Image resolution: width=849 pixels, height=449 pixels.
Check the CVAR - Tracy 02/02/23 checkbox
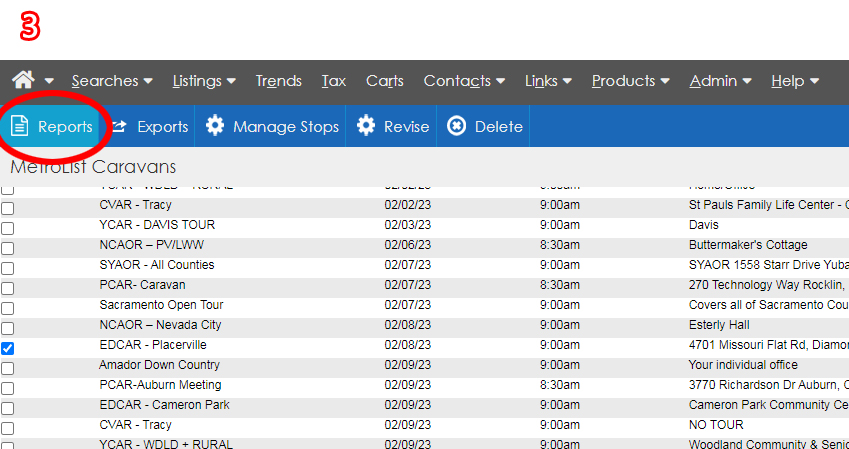click(7, 209)
